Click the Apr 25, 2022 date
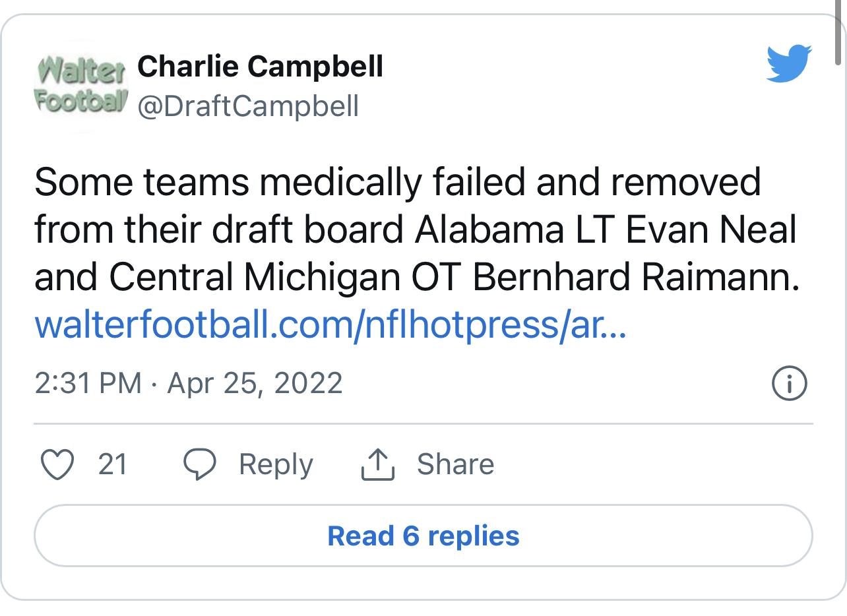The image size is (847, 616). (x=255, y=383)
